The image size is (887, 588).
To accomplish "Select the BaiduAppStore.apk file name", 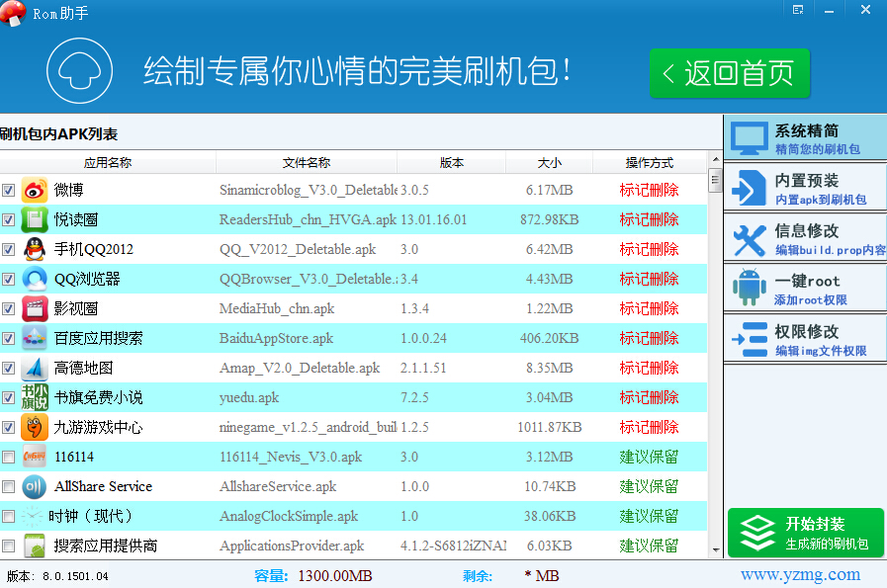I will click(x=276, y=338).
